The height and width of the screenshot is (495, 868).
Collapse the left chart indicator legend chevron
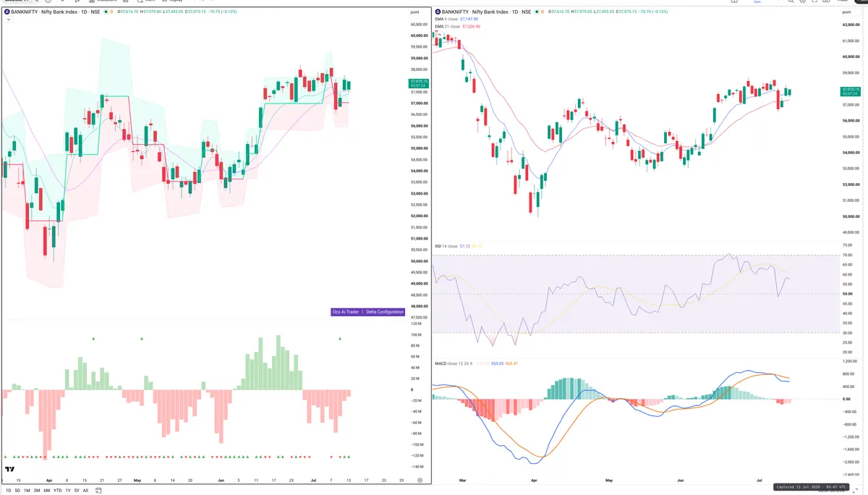click(7, 20)
